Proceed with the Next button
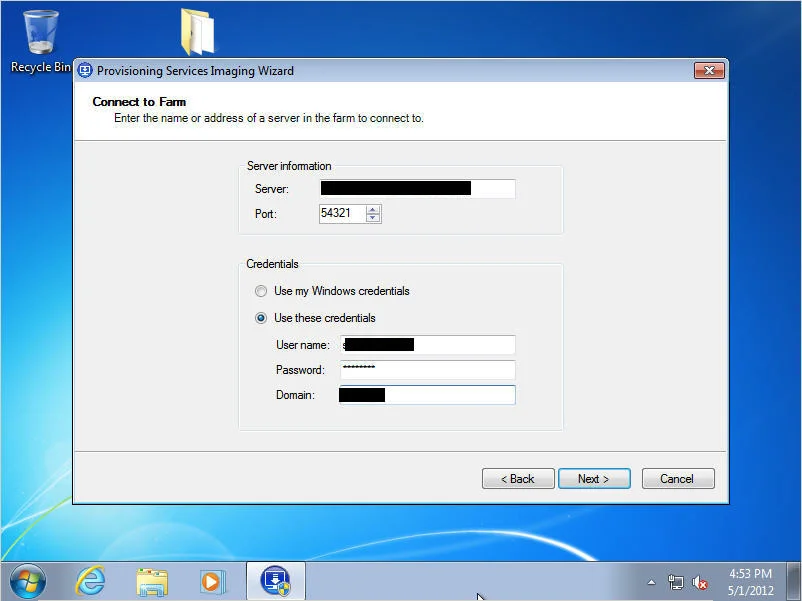The width and height of the screenshot is (802, 601). (x=594, y=479)
